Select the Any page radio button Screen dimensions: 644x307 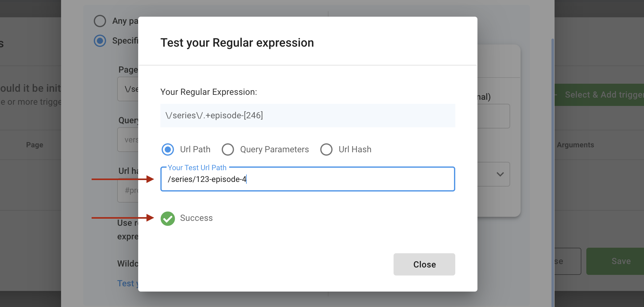click(x=100, y=21)
